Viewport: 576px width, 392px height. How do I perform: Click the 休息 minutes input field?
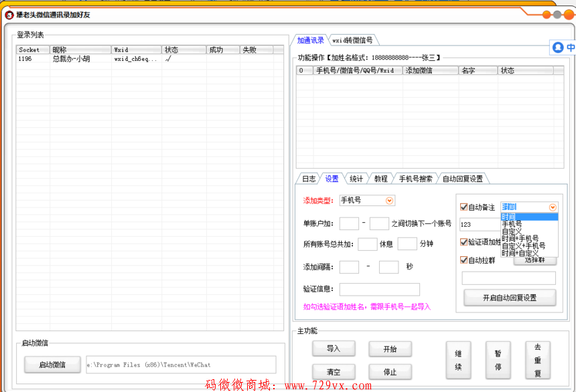point(407,243)
